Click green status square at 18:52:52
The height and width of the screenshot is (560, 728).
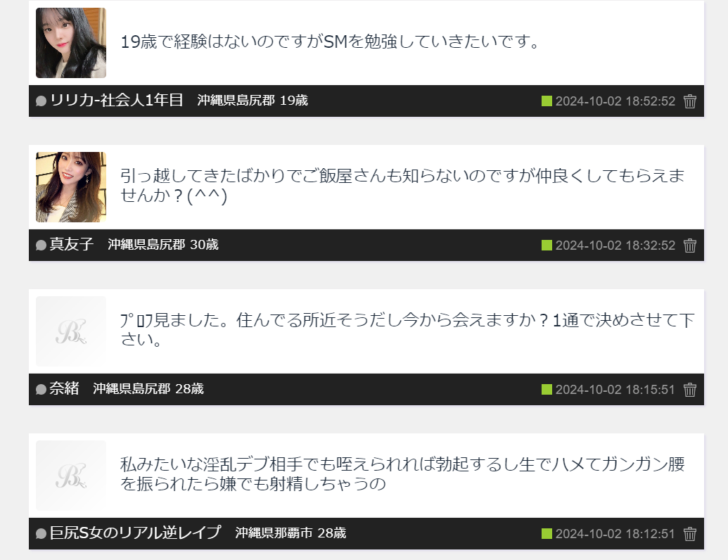click(547, 101)
